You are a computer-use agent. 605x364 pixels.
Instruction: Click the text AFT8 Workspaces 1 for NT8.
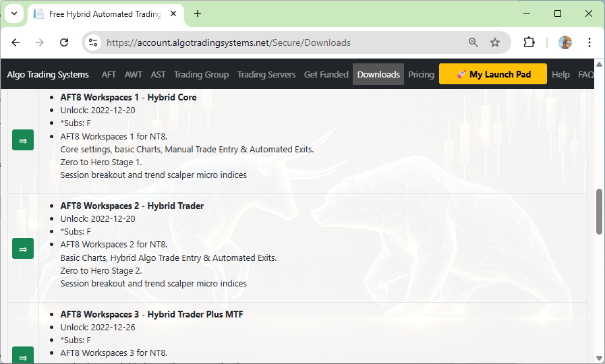click(114, 136)
